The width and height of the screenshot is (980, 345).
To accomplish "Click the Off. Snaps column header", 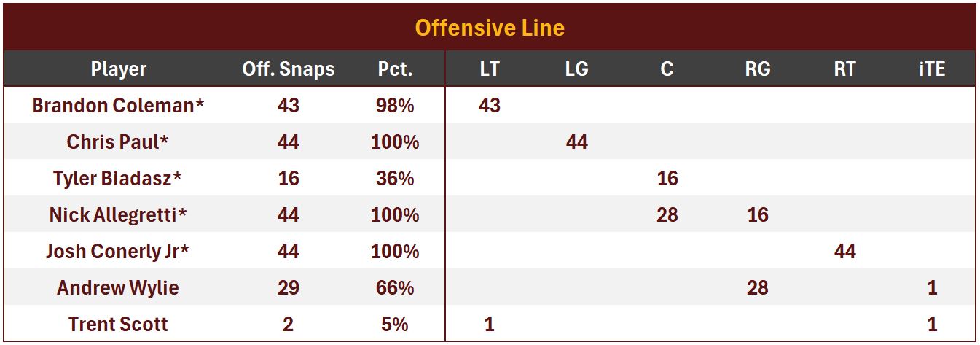I will pyautogui.click(x=288, y=69).
